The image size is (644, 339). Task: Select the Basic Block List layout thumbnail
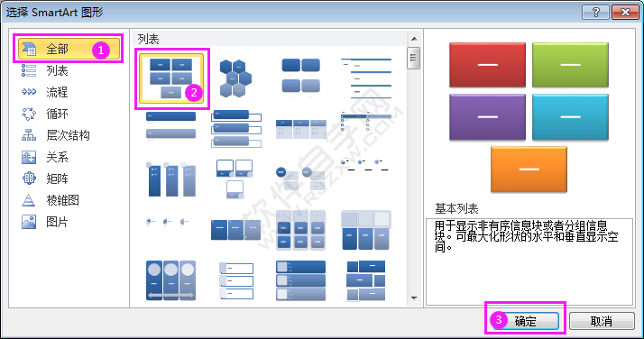pos(171,78)
